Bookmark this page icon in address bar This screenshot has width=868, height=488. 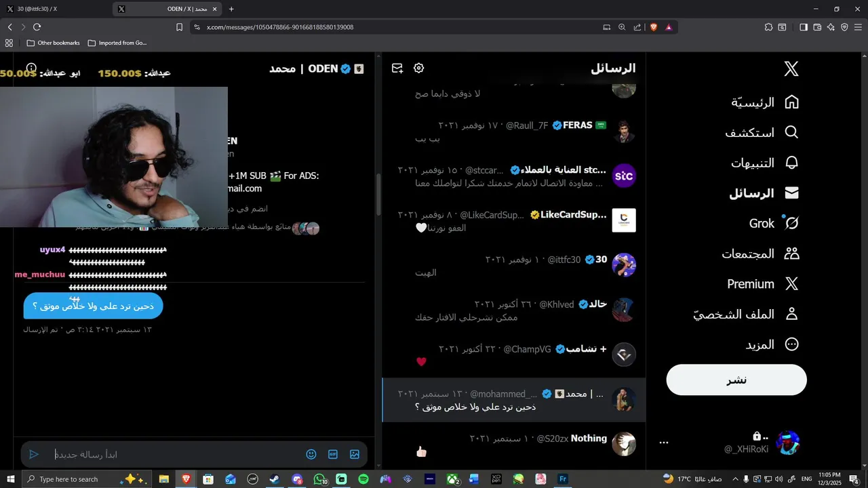179,27
